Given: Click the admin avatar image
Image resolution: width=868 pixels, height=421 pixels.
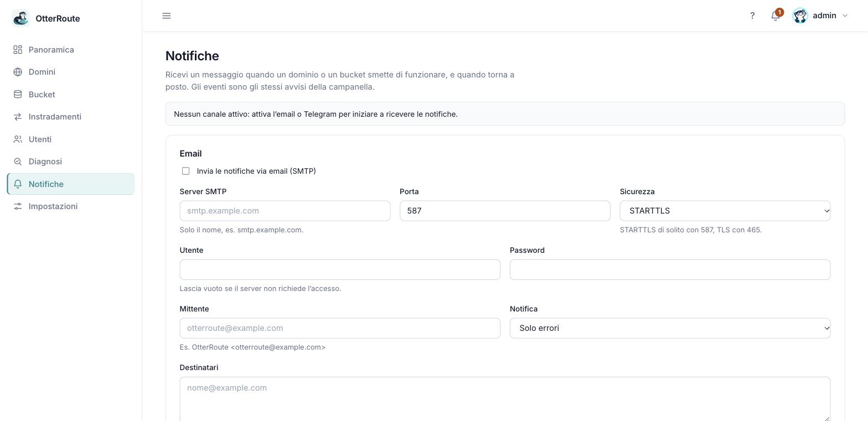Looking at the screenshot, I should (x=800, y=15).
